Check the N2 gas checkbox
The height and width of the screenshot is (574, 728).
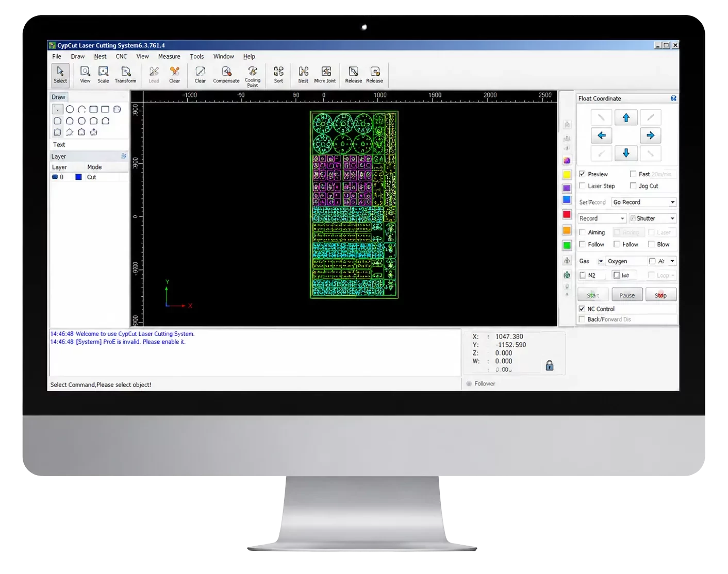click(583, 275)
